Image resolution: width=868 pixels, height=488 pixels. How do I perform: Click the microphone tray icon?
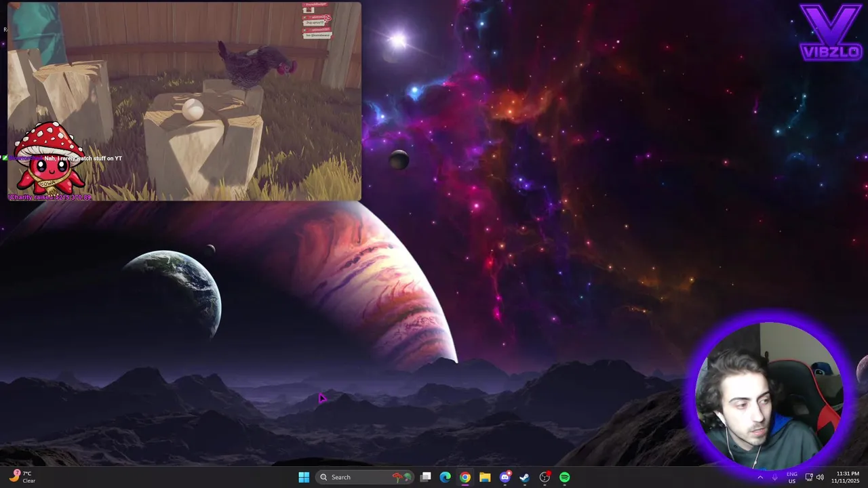coord(774,477)
